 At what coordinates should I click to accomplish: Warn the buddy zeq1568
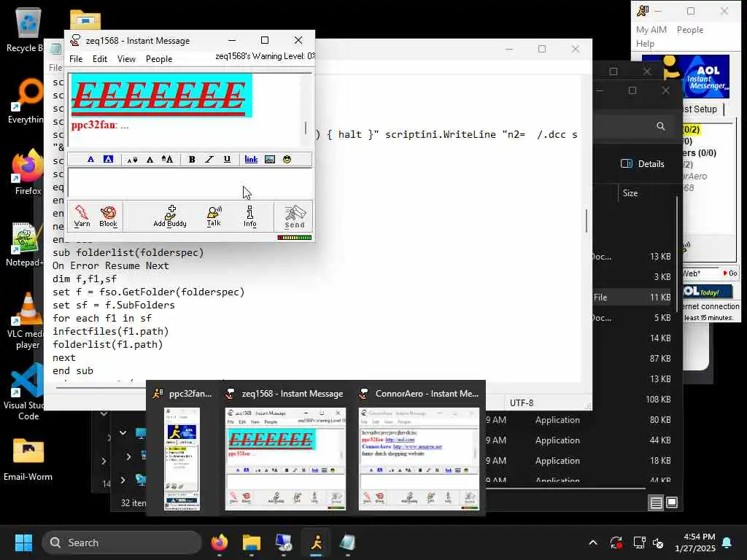pyautogui.click(x=82, y=216)
